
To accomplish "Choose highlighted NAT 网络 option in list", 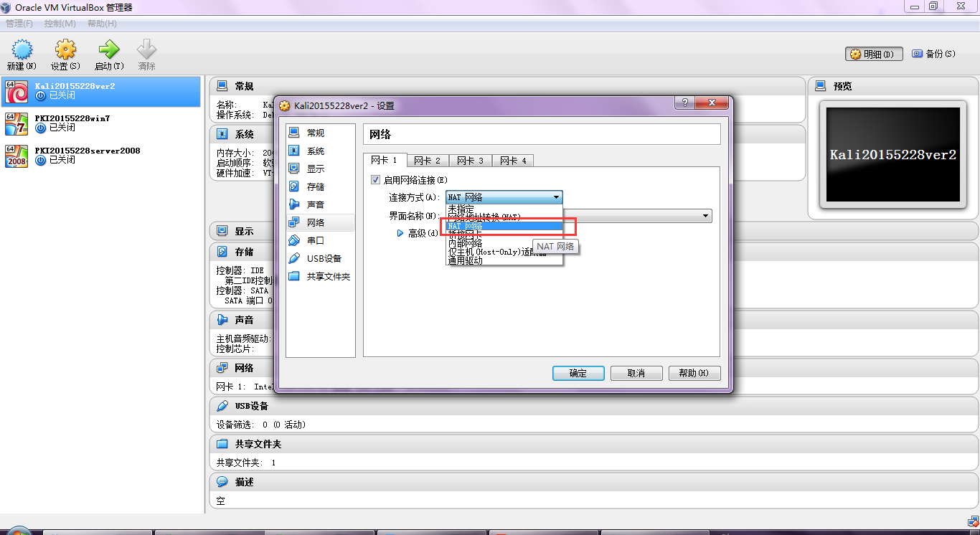I will (504, 226).
